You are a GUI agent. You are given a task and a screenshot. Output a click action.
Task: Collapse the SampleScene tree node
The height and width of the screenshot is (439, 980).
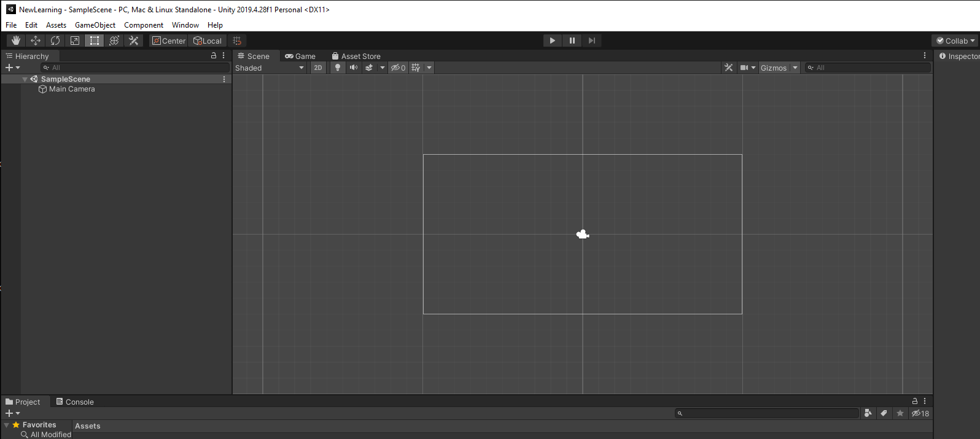click(25, 79)
